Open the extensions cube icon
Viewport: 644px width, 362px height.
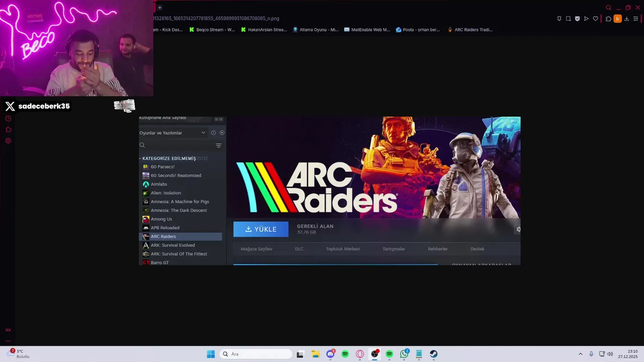click(608, 19)
